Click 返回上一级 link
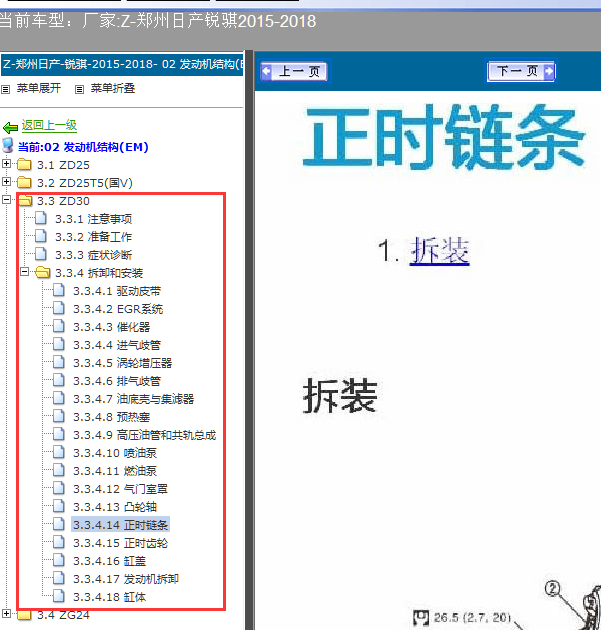Image resolution: width=601 pixels, height=630 pixels. (49, 125)
